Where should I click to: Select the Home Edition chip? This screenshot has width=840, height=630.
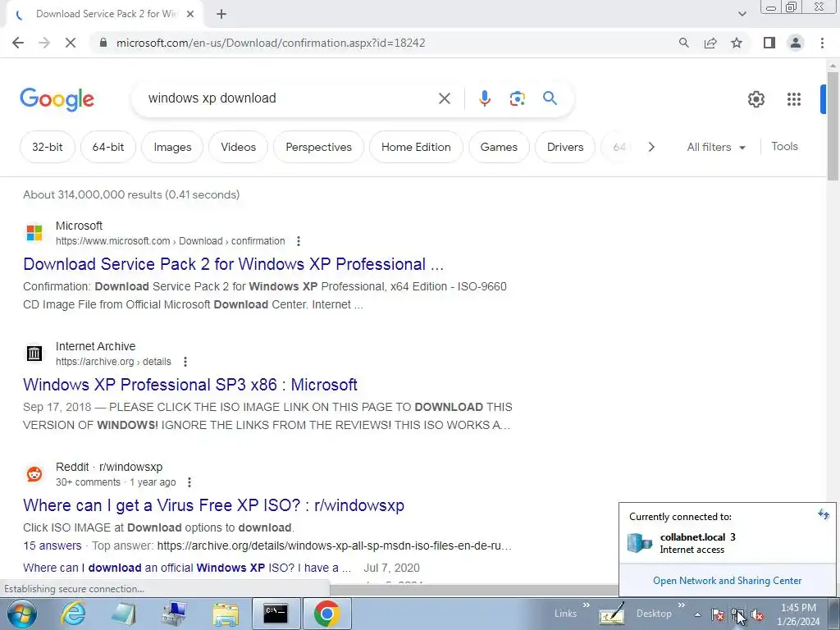416,147
